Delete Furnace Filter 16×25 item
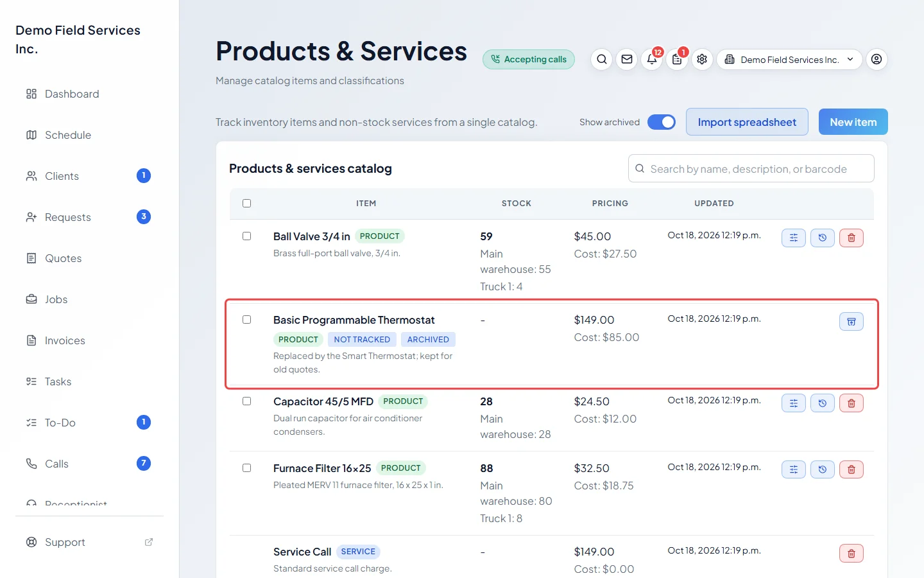Viewport: 924px width, 578px height. pyautogui.click(x=851, y=469)
